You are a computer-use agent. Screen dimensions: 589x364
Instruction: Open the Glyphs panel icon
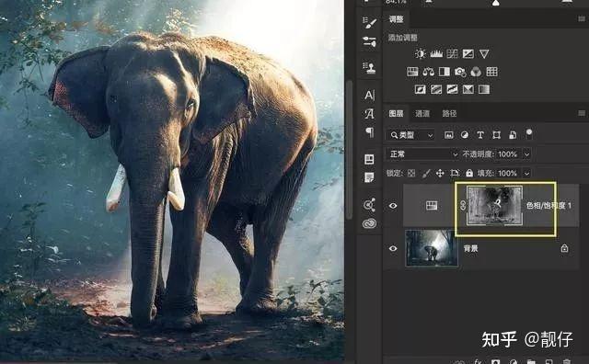pyautogui.click(x=369, y=113)
